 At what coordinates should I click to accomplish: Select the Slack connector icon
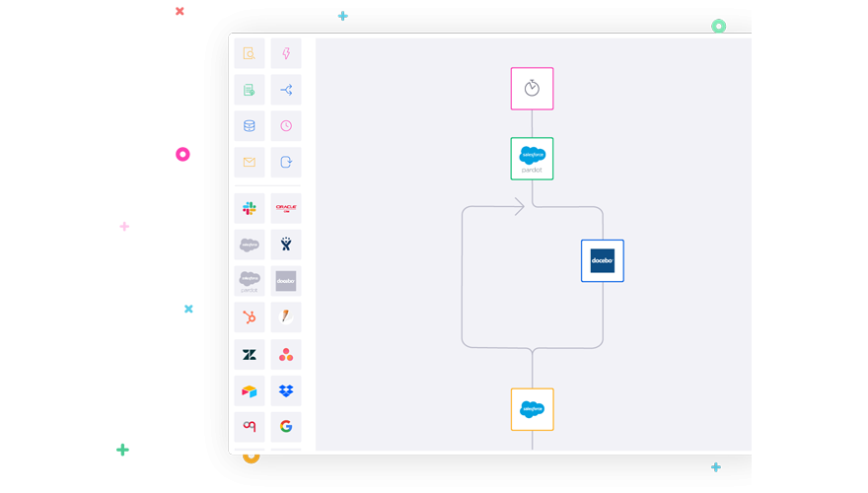pyautogui.click(x=250, y=209)
